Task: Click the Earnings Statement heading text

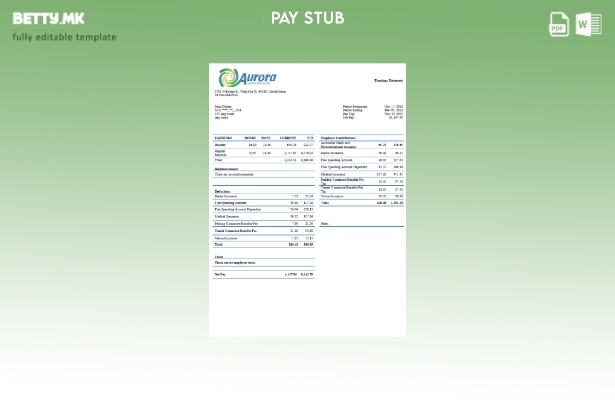Action: point(388,80)
